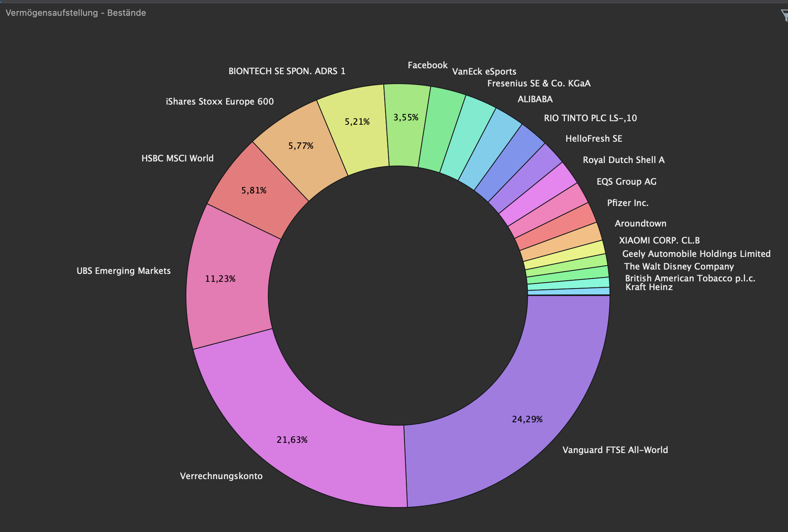Click Geely Automobile Holdings Limited label
Viewport: 788px width, 532px height.
[696, 254]
